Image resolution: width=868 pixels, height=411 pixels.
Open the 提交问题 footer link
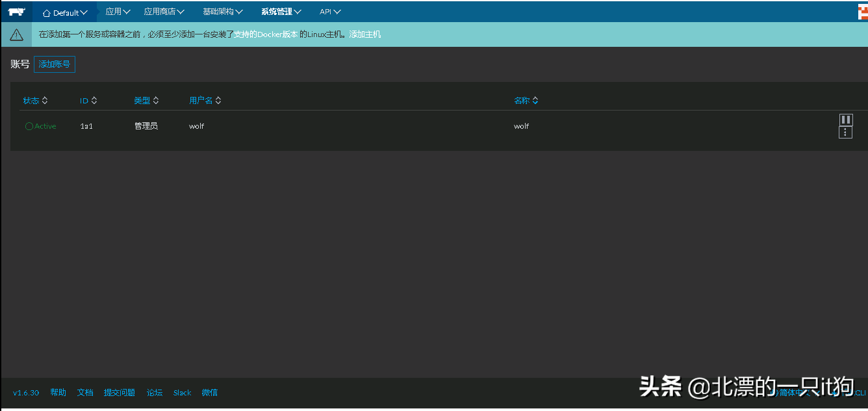tap(120, 393)
